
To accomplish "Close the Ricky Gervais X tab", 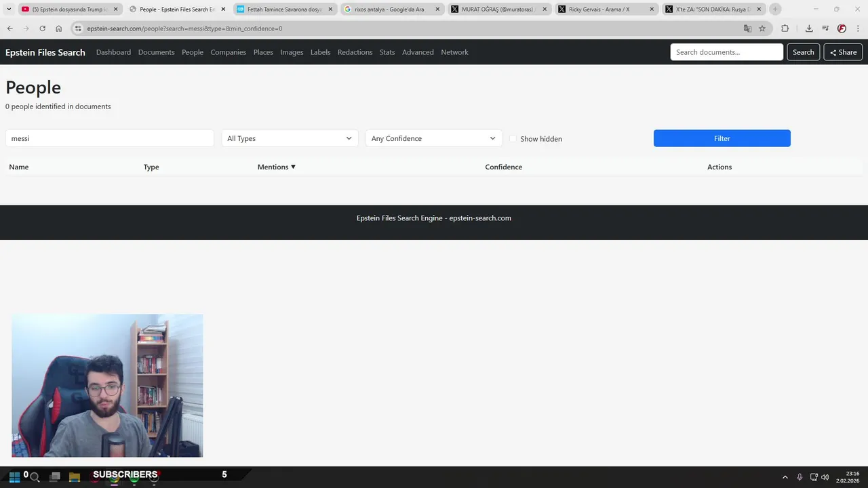I will (652, 9).
